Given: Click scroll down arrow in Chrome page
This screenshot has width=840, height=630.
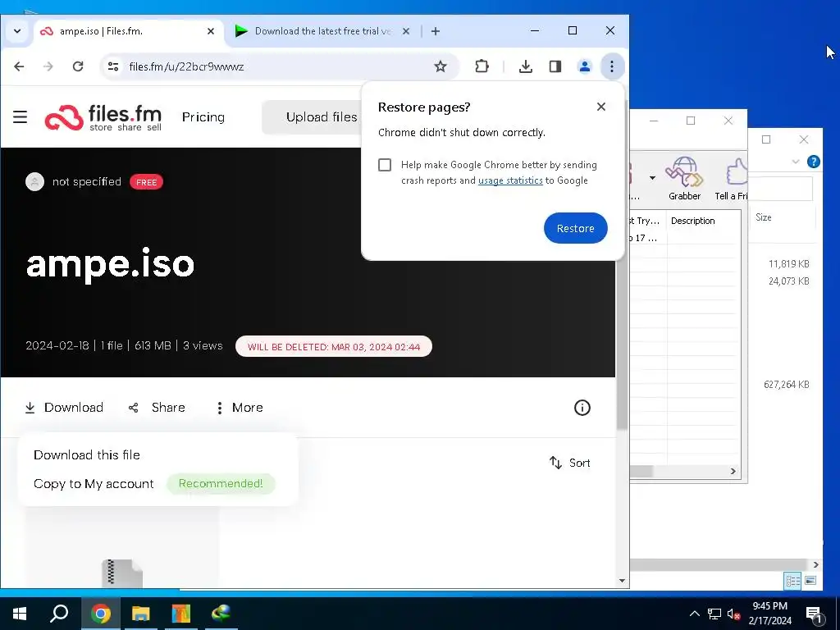Looking at the screenshot, I should pyautogui.click(x=622, y=581).
